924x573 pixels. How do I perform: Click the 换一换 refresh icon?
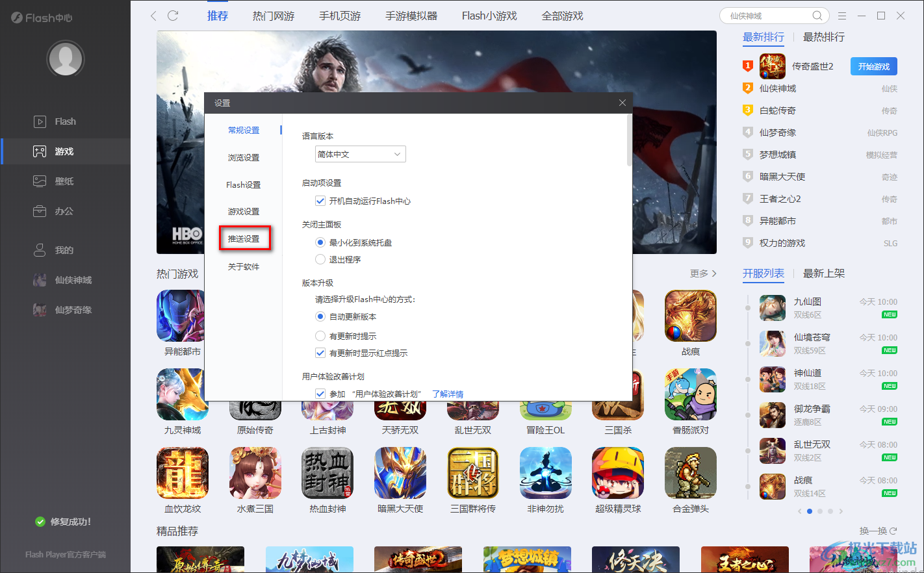point(893,531)
